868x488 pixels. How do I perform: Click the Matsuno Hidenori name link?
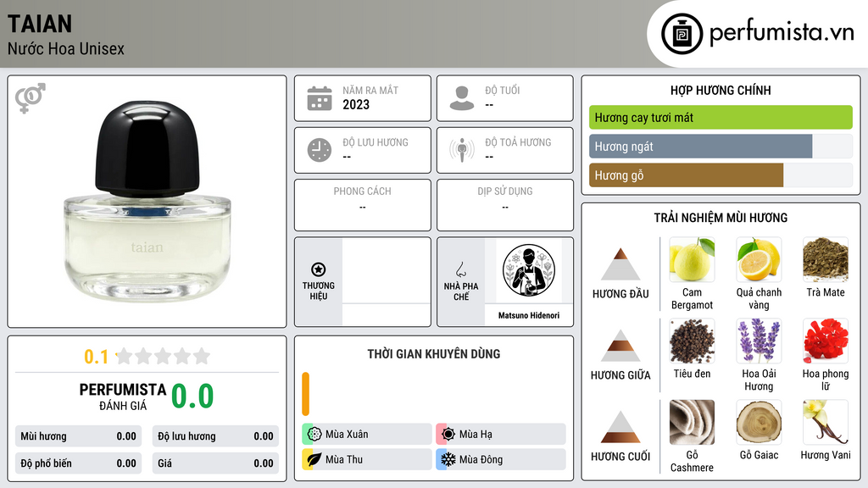529,315
